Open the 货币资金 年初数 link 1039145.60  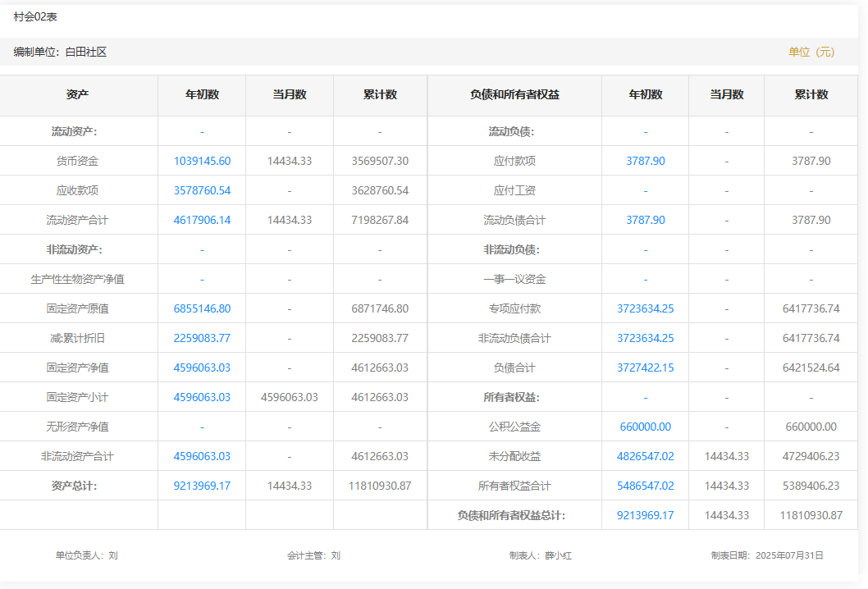pyautogui.click(x=202, y=161)
